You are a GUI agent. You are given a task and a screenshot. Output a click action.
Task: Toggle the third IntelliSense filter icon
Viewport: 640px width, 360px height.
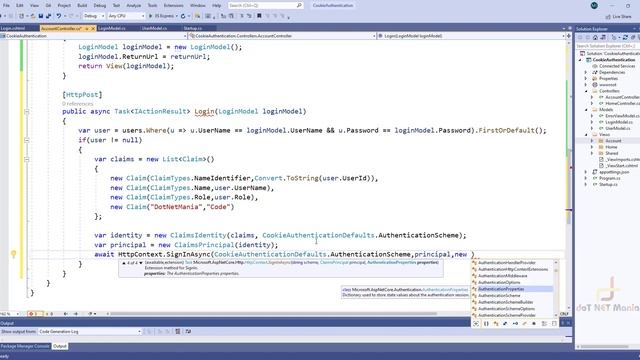click(x=496, y=323)
